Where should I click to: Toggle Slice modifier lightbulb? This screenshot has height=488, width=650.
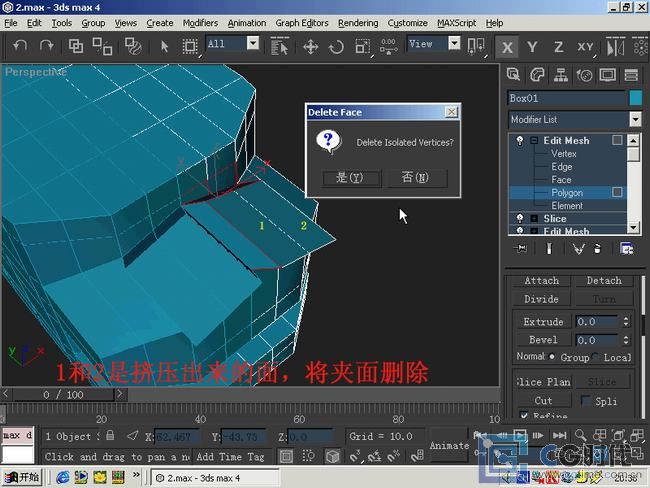[x=520, y=218]
